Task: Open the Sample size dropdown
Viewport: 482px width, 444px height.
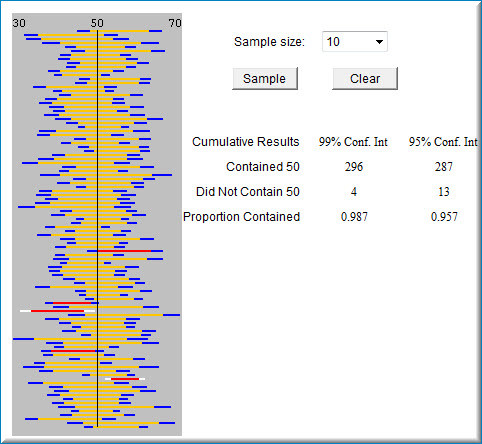Action: [355, 42]
